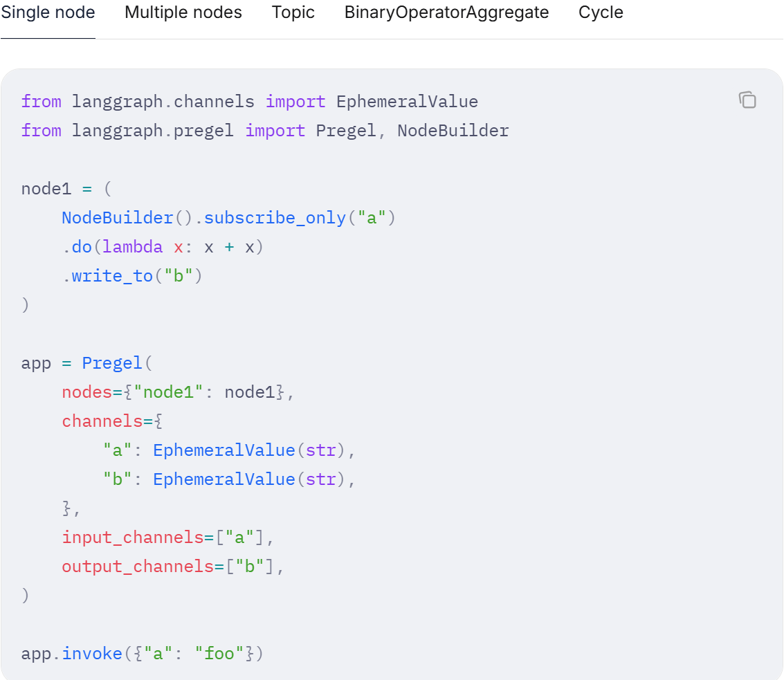This screenshot has width=784, height=680.
Task: Click the 'langgraph.pregel' module text
Action: click(x=152, y=131)
